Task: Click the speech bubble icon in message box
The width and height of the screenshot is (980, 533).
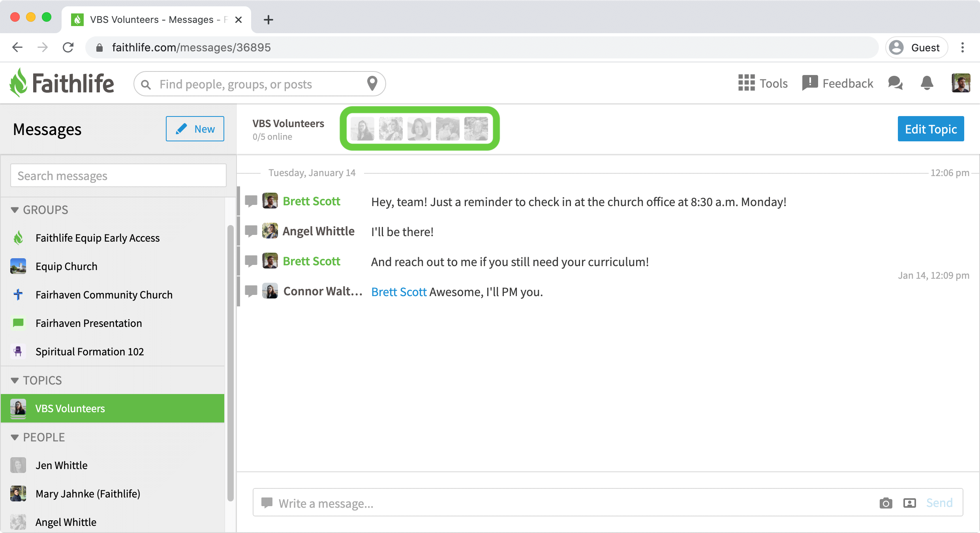Action: click(267, 503)
